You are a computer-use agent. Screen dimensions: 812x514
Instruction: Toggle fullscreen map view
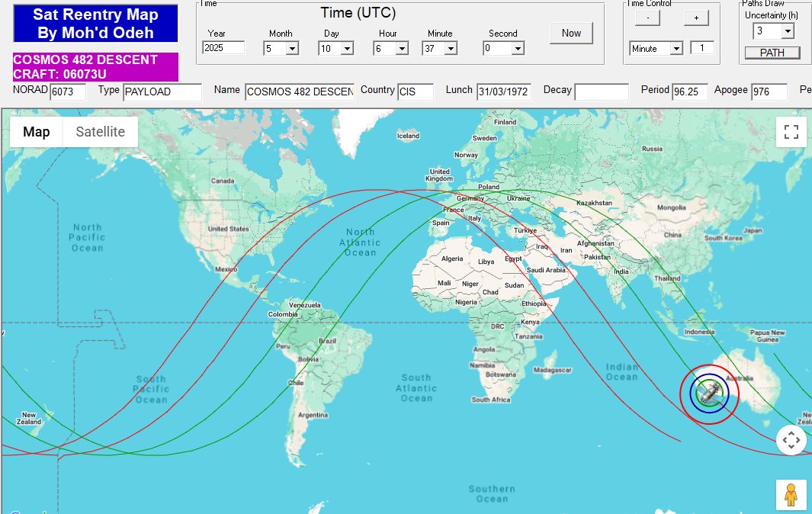[x=791, y=131]
